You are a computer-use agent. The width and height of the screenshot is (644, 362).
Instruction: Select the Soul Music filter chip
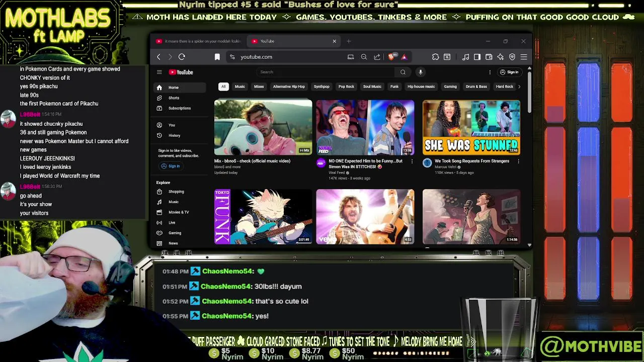[x=372, y=86]
